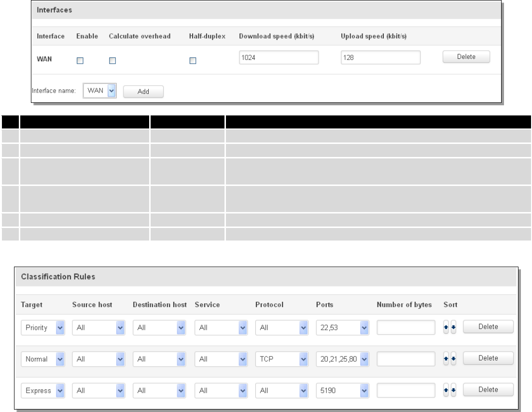The height and width of the screenshot is (412, 532).
Task: Open Source host dropdown in Express row
Action: [x=98, y=391]
